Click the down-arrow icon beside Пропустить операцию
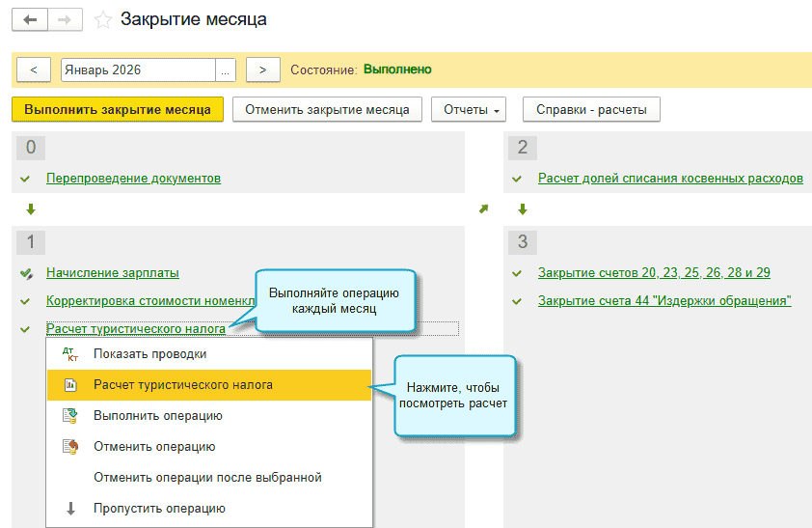The image size is (812, 528). [x=71, y=509]
